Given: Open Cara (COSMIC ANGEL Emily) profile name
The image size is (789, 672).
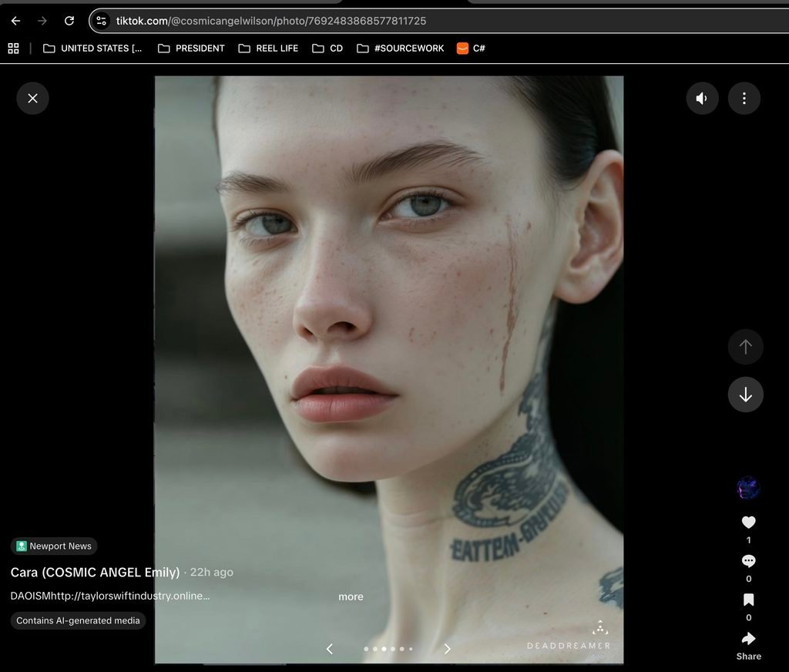Looking at the screenshot, I should click(x=95, y=573).
